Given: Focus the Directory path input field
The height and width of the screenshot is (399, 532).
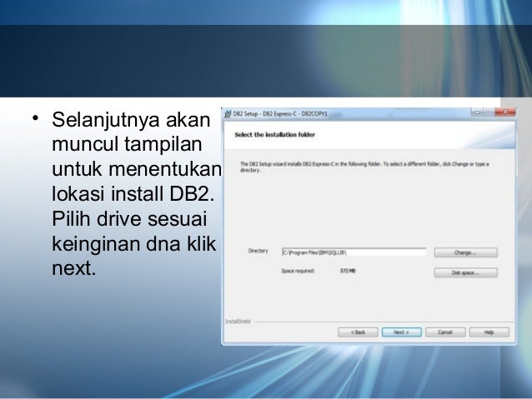Looking at the screenshot, I should (x=354, y=252).
